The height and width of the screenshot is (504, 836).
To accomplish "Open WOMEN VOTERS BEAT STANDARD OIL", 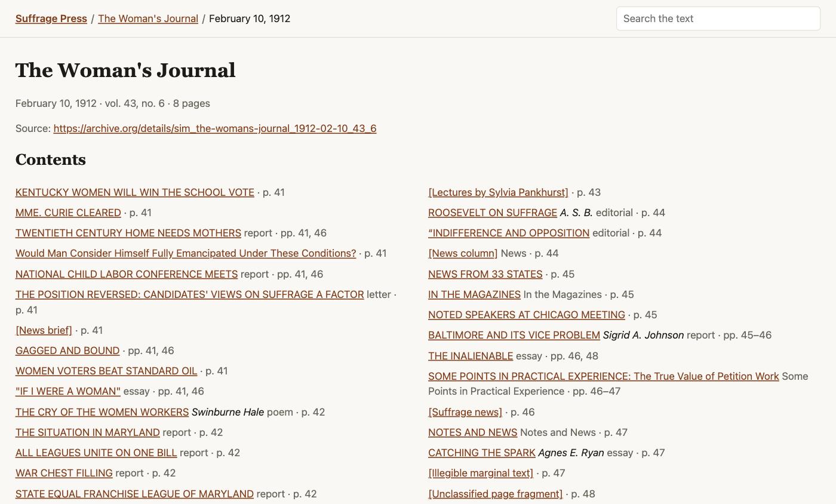I will tap(106, 371).
